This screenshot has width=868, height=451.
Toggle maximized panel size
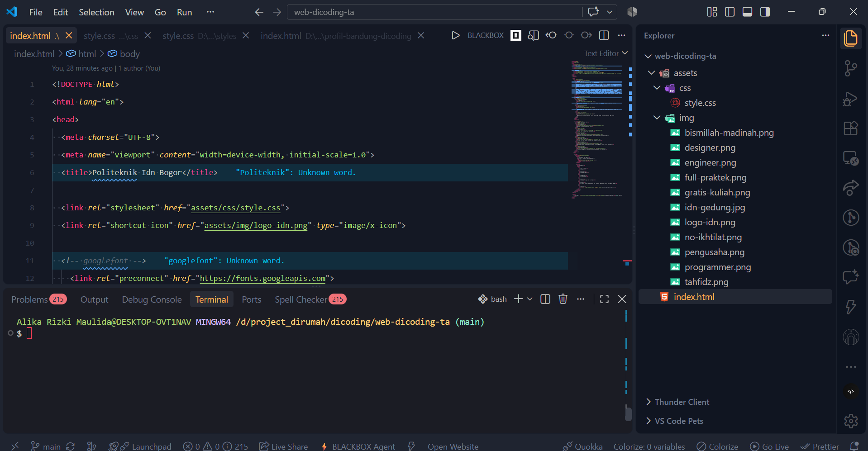(x=604, y=299)
